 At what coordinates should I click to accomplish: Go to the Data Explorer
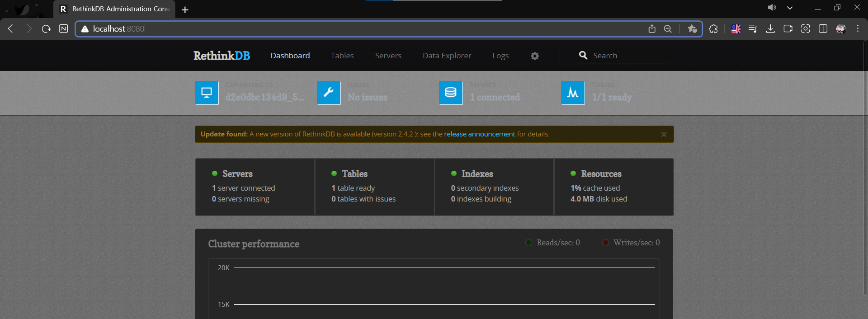(447, 56)
